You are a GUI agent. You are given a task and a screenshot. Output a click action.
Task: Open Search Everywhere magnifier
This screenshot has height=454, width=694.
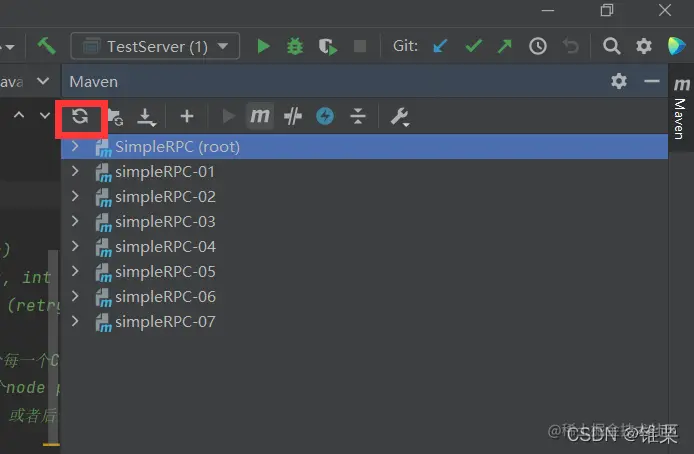coord(611,46)
